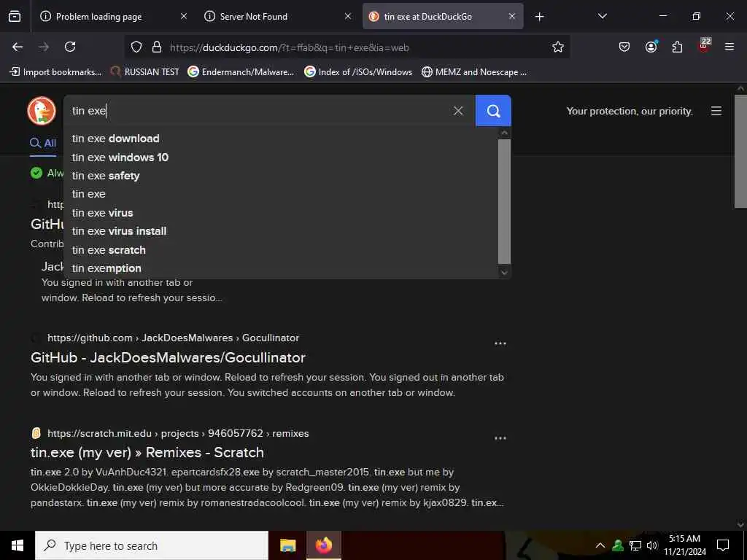Open the Firefox account icon

tap(651, 47)
